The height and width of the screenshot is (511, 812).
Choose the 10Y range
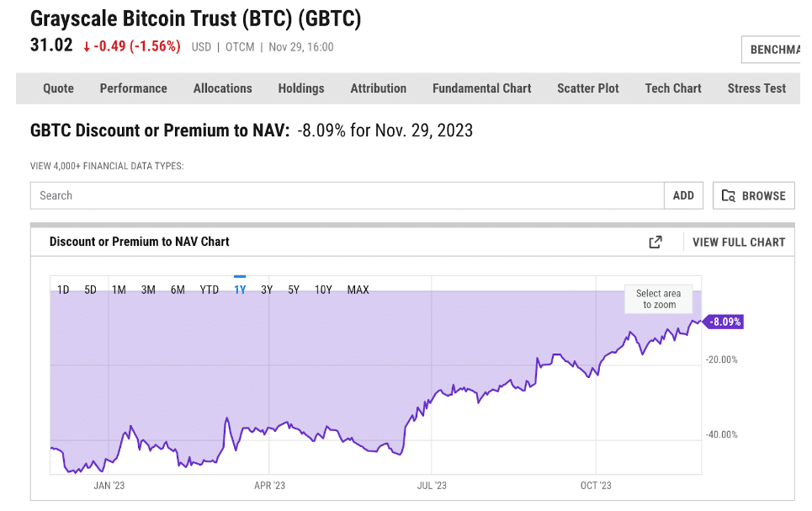(323, 290)
